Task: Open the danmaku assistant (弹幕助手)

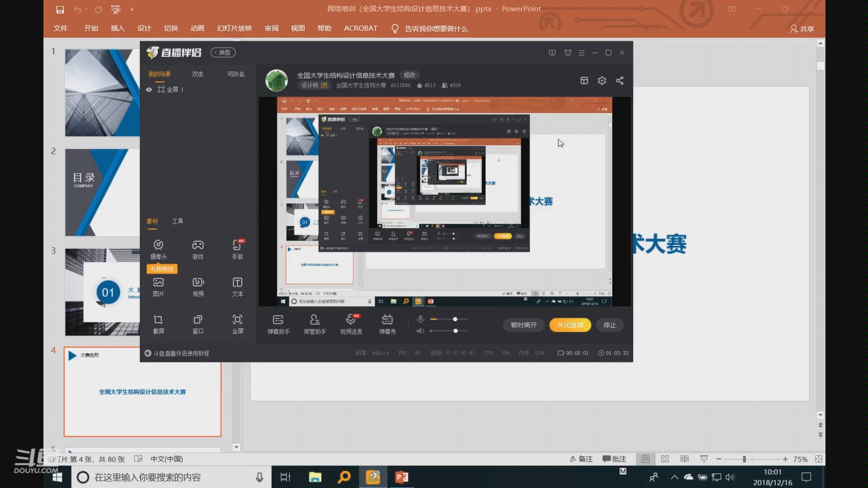Action: (x=278, y=325)
